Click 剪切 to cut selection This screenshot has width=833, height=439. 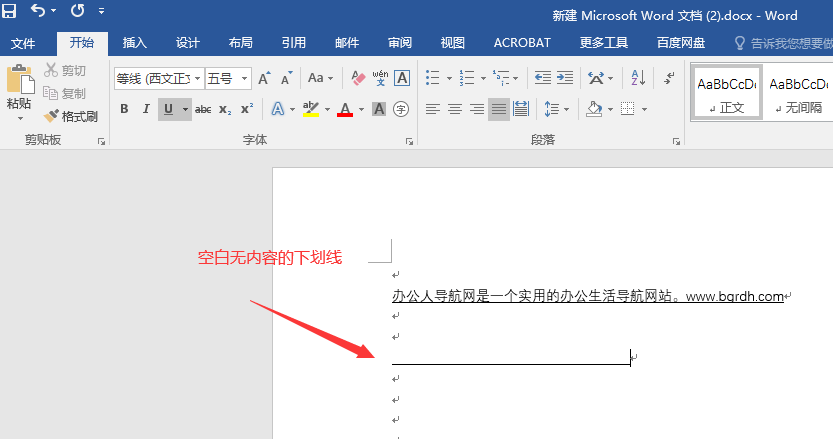click(x=66, y=70)
